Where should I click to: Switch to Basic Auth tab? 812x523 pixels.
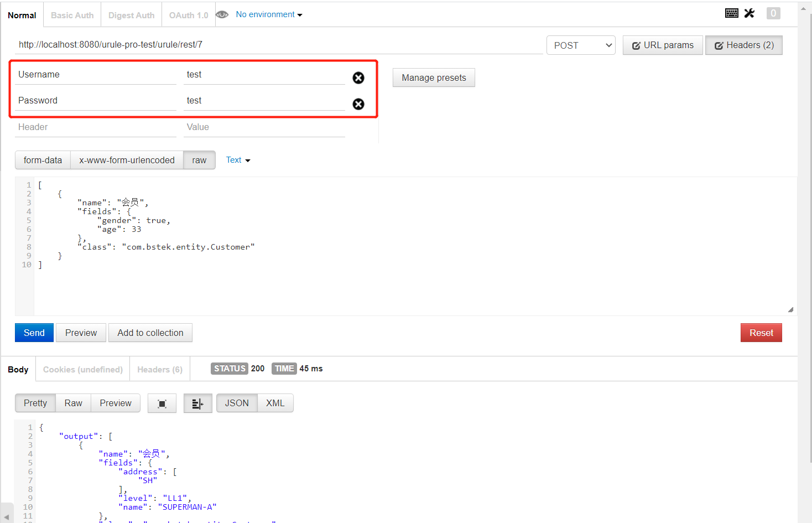(x=72, y=15)
